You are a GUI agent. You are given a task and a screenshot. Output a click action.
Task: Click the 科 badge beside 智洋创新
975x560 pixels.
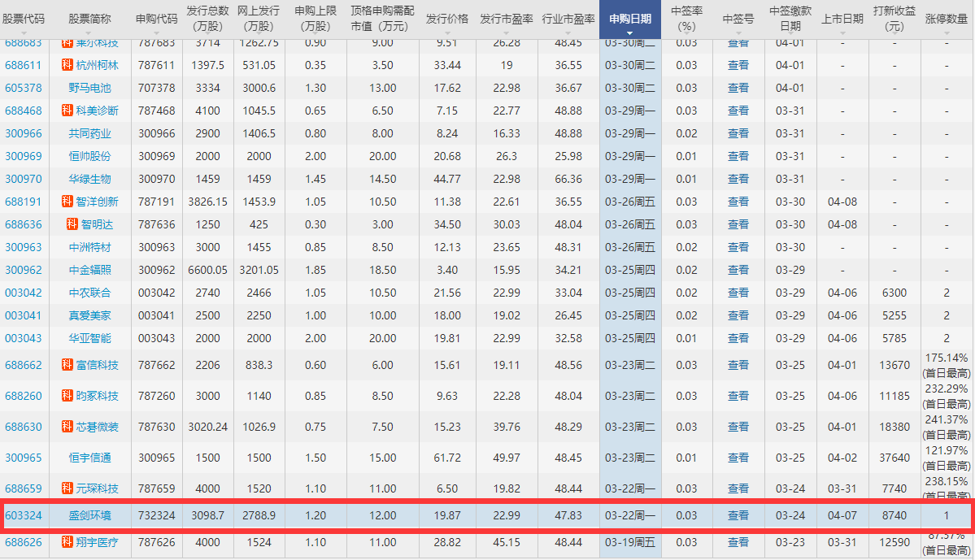click(x=67, y=201)
